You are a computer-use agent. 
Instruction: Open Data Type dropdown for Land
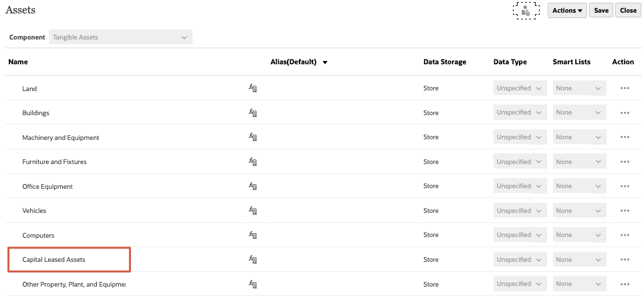coord(520,88)
